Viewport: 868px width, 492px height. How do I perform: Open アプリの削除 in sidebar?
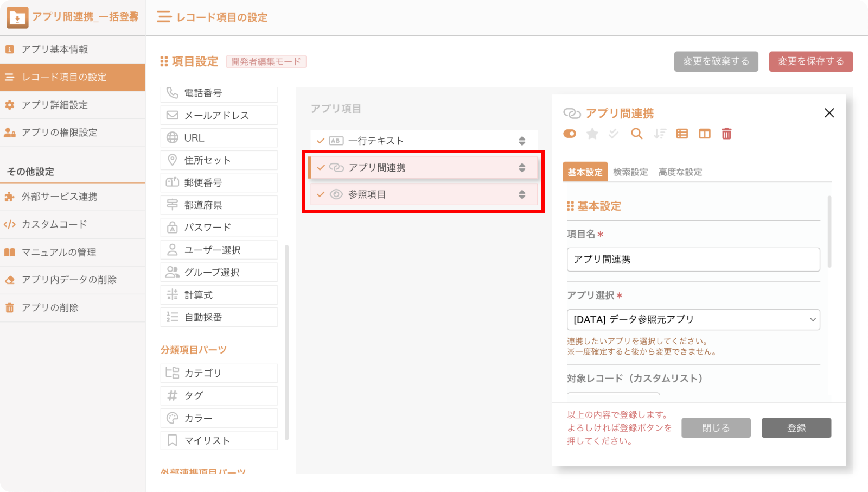coord(73,307)
